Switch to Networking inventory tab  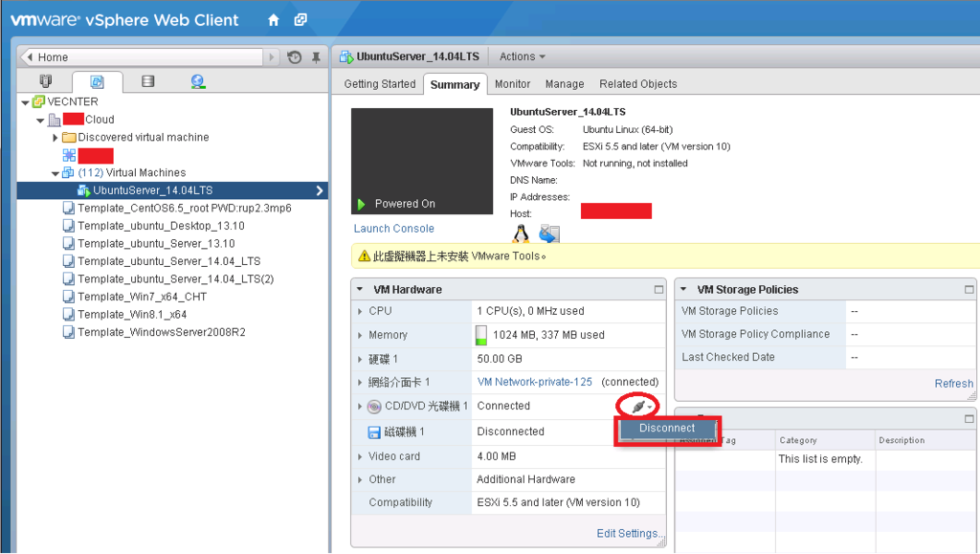coord(198,81)
